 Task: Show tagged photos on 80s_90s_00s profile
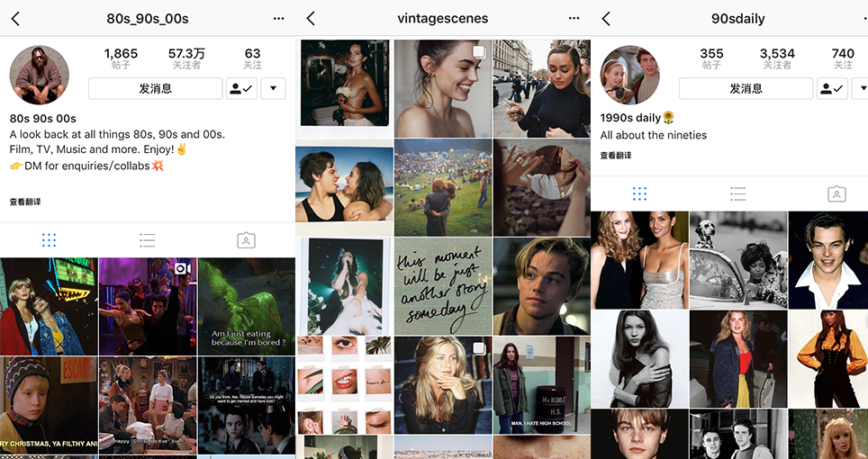point(246,240)
